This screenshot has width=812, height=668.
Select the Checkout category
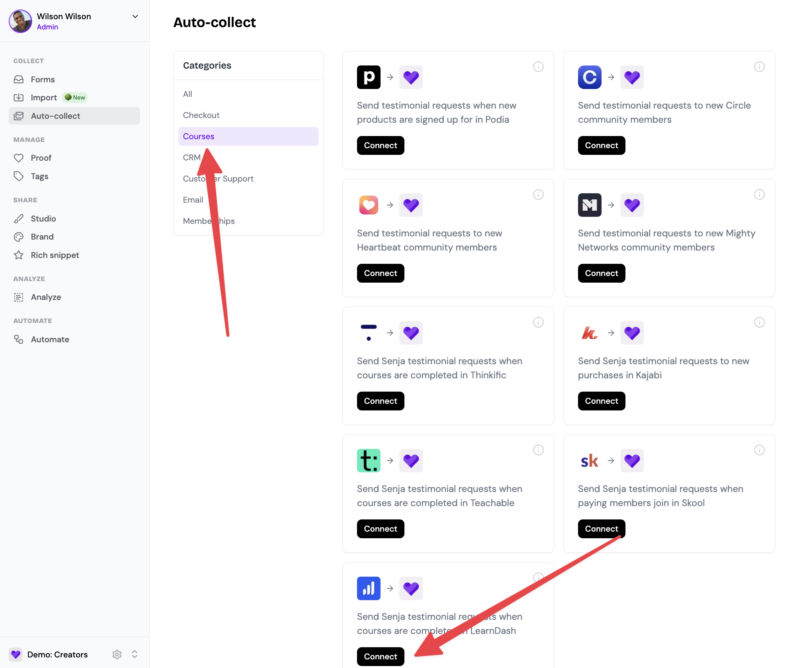click(248, 115)
